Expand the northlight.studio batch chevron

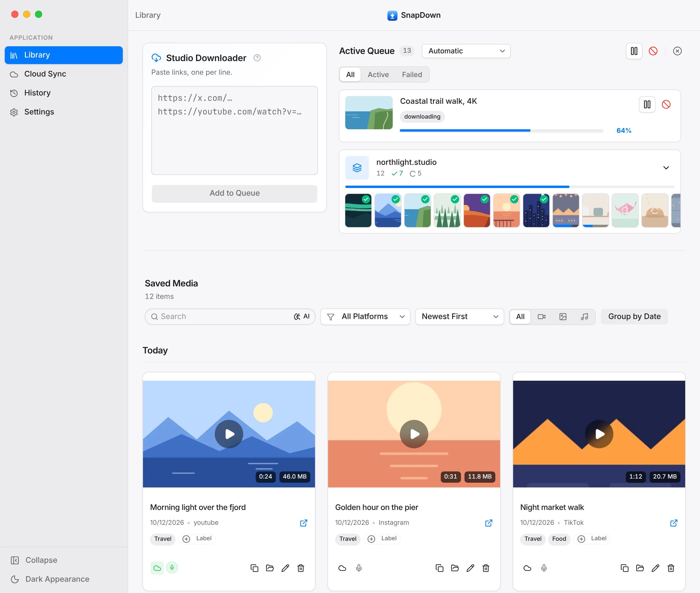point(666,168)
